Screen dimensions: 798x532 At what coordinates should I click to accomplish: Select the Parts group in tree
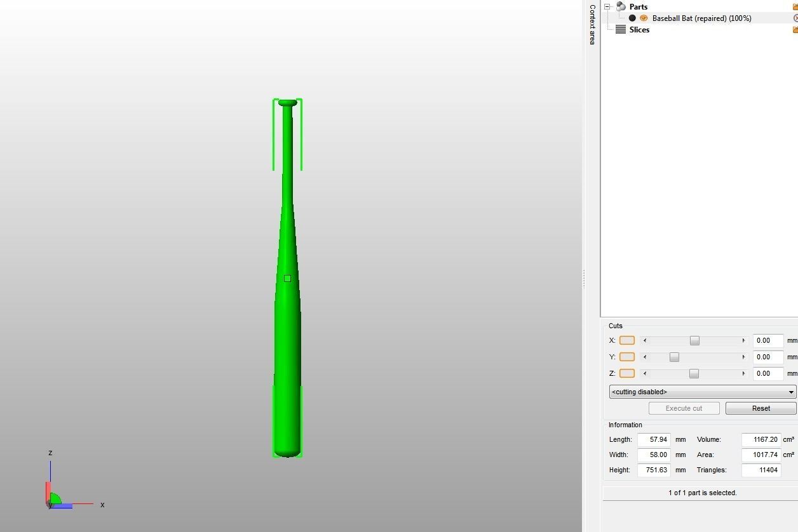point(639,6)
